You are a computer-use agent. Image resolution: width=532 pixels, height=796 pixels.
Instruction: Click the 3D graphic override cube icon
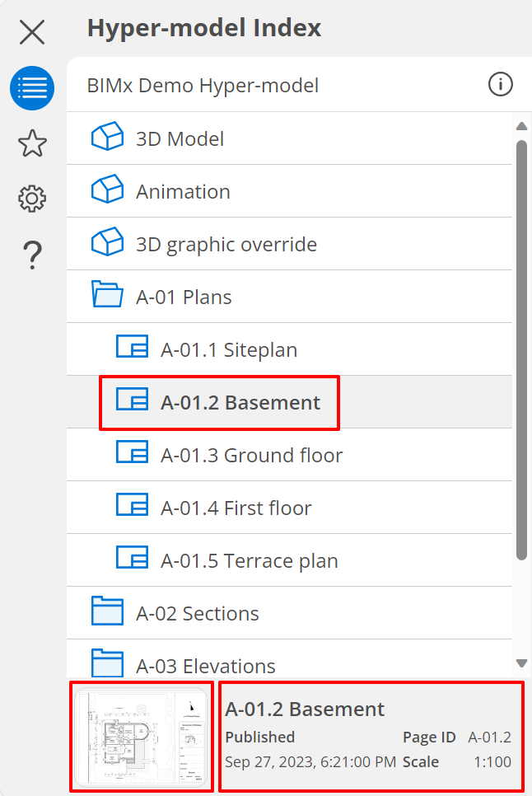(x=107, y=243)
